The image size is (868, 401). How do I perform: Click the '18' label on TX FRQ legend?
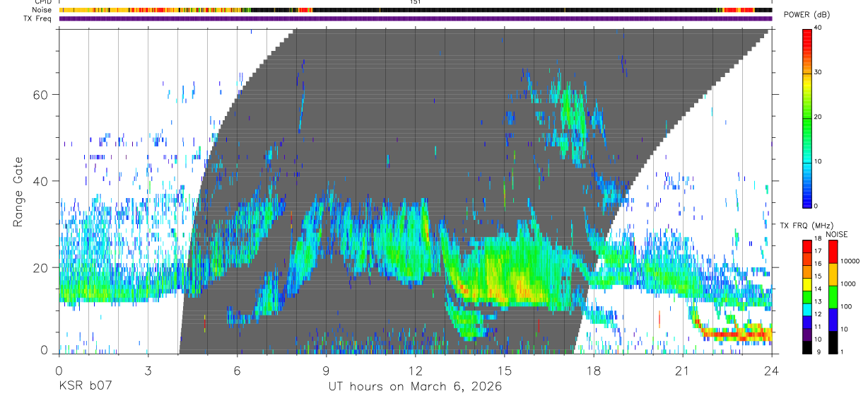818,240
